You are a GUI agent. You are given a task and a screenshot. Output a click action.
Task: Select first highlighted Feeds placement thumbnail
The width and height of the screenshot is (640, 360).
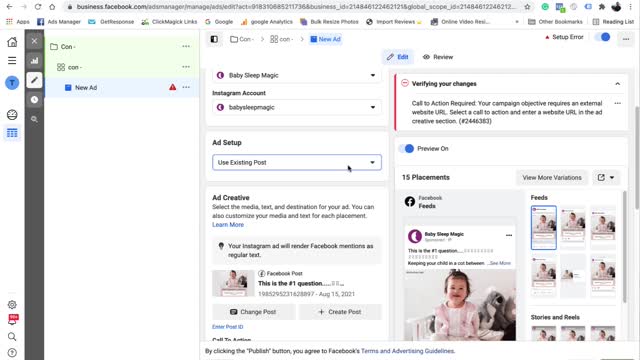click(543, 227)
